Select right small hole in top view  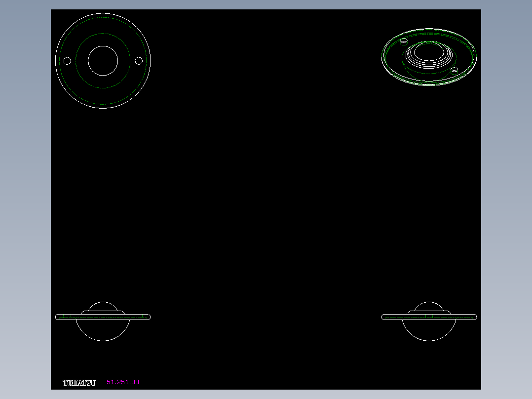click(x=138, y=61)
